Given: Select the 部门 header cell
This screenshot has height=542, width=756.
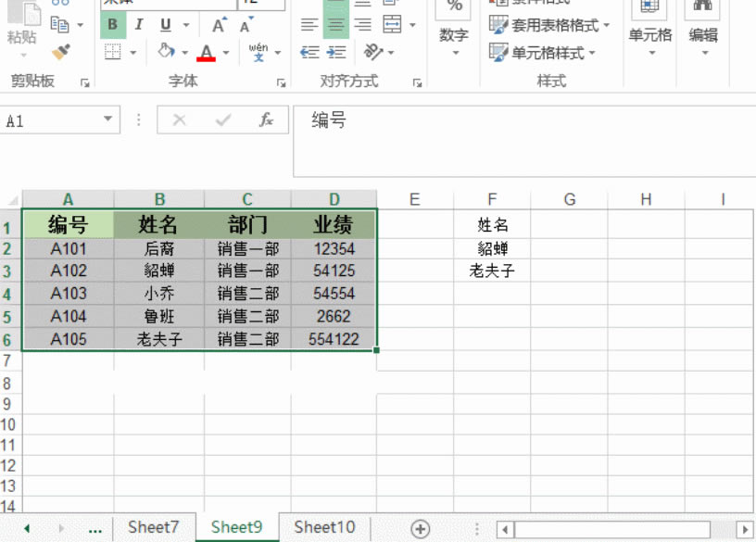Looking at the screenshot, I should tap(247, 224).
